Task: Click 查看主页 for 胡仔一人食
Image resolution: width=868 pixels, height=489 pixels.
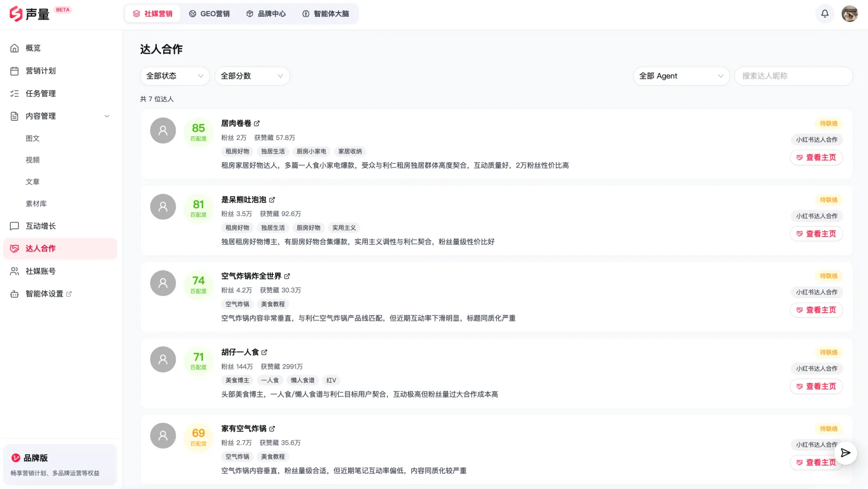Action: click(x=816, y=387)
